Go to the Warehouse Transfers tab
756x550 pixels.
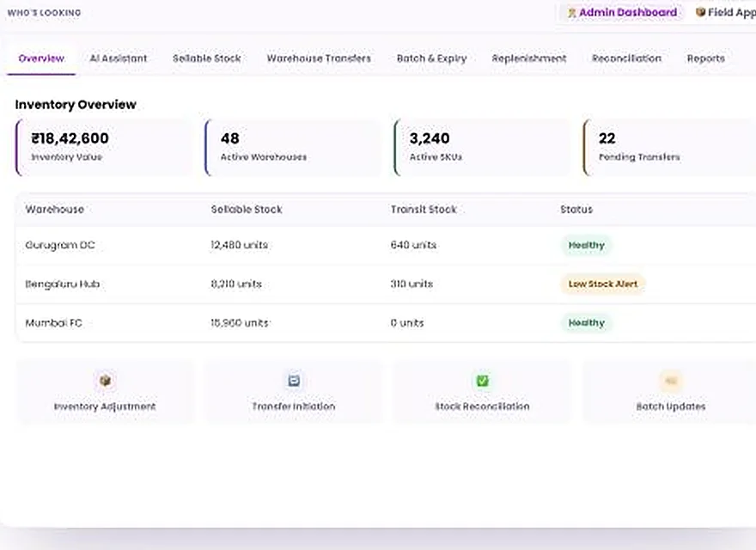tap(319, 58)
